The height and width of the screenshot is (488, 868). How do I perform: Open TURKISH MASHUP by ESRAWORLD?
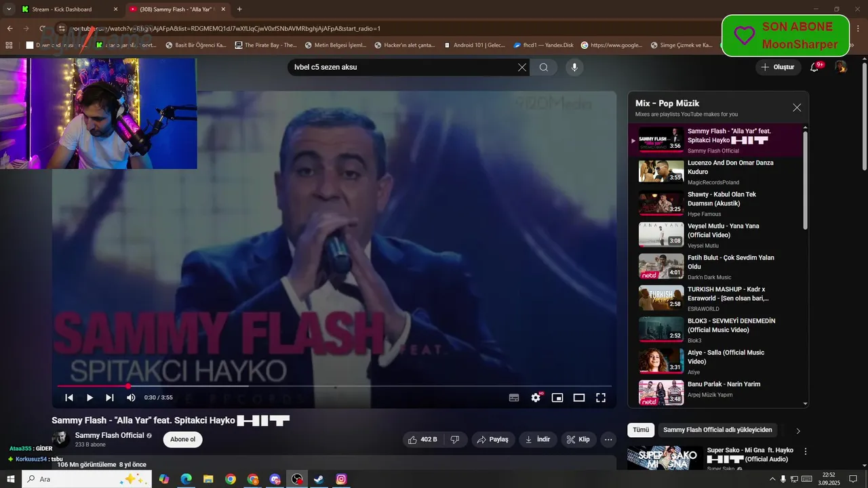(717, 298)
